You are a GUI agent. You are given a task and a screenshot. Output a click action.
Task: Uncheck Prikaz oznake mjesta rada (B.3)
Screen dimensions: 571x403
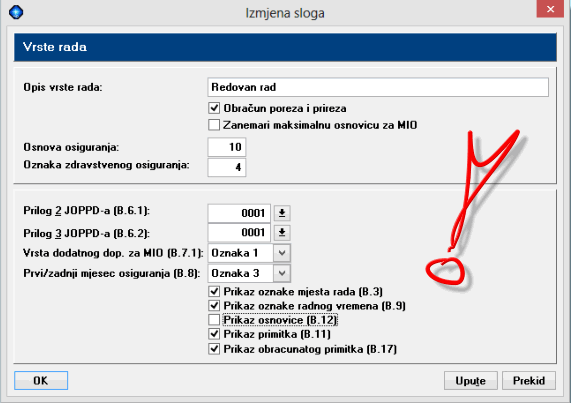(x=214, y=291)
